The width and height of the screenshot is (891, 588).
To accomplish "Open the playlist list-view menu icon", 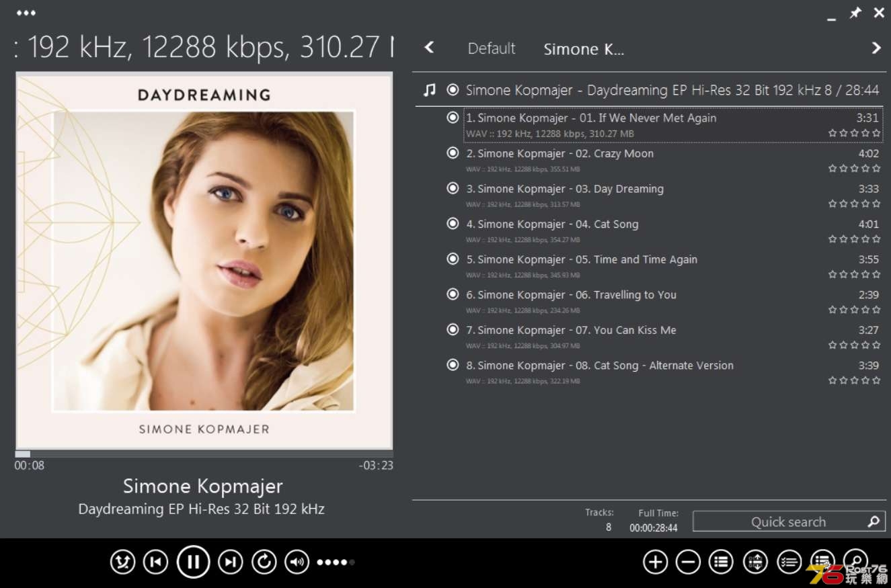I will [x=721, y=562].
